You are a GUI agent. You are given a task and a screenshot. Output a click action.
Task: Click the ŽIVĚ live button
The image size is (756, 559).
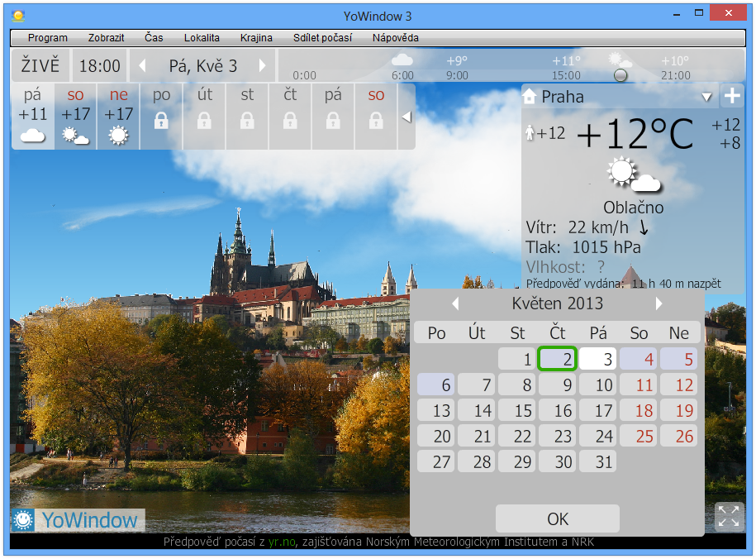40,65
